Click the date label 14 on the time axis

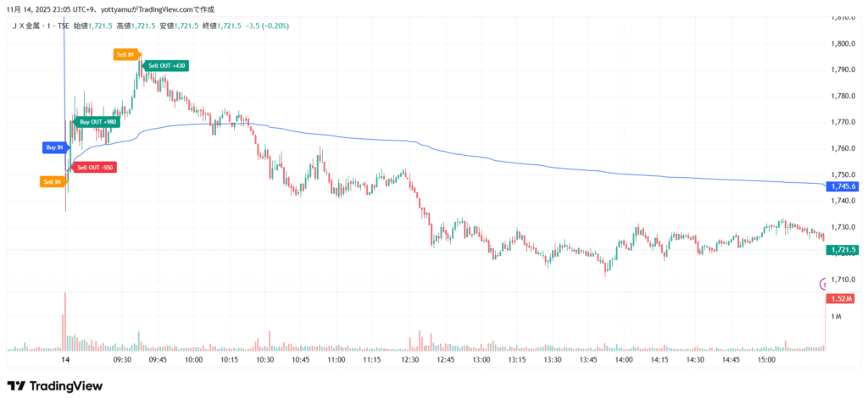pyautogui.click(x=65, y=360)
